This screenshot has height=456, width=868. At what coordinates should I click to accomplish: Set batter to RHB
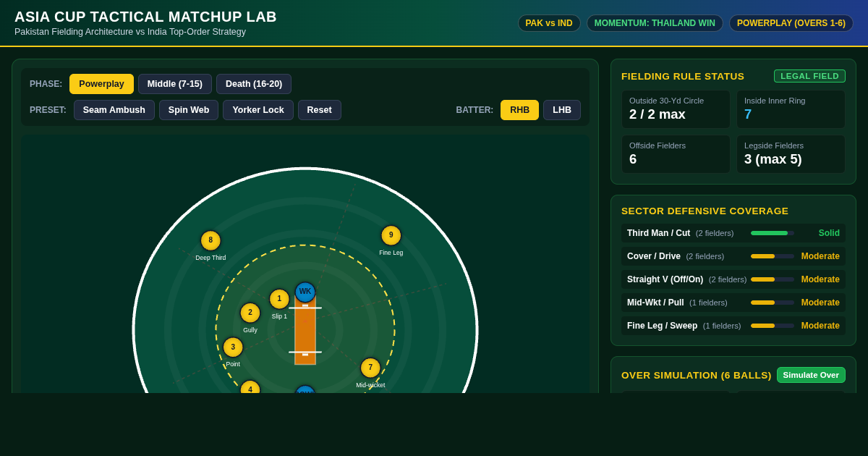pyautogui.click(x=519, y=110)
